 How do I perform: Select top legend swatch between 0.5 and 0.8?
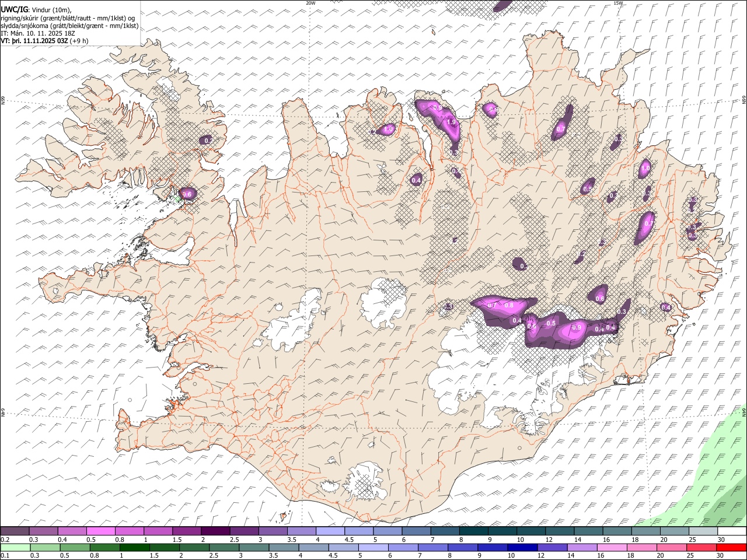pos(100,531)
